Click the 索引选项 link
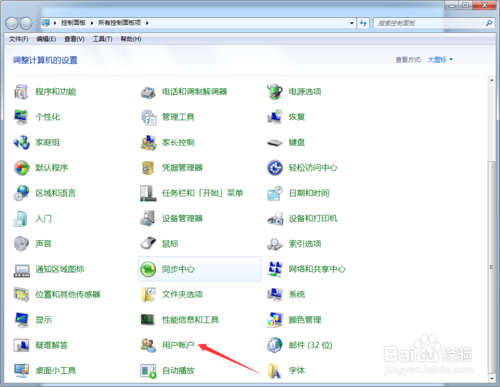 tap(305, 244)
